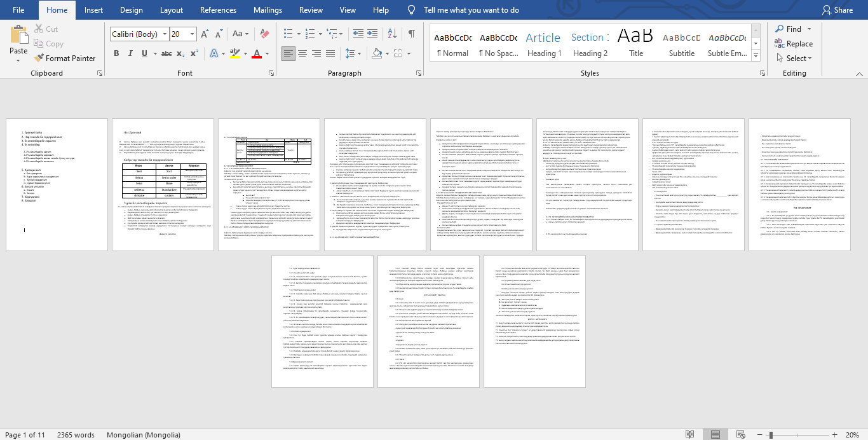Select the Heading 1 style

tap(544, 44)
